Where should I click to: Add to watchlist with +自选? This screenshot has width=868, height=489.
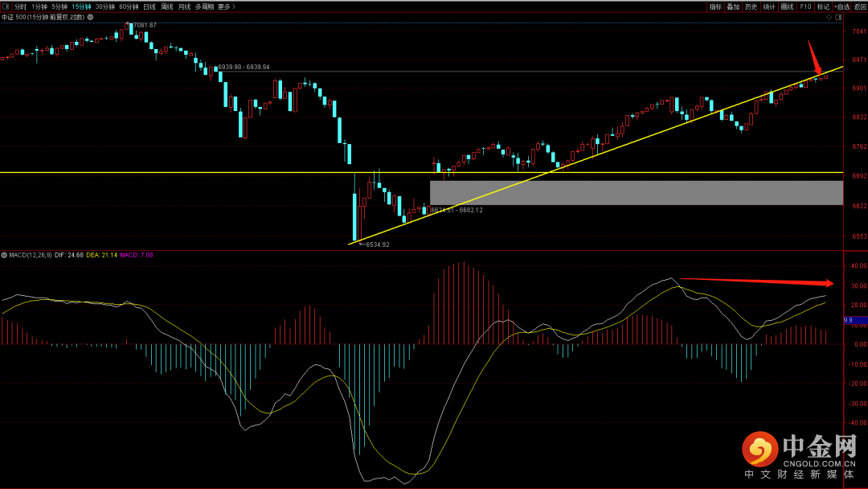coord(841,6)
